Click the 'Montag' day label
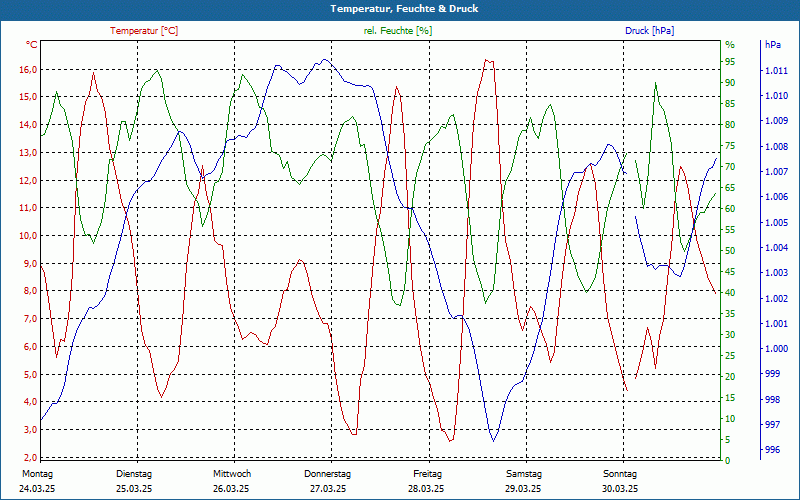 [x=37, y=474]
